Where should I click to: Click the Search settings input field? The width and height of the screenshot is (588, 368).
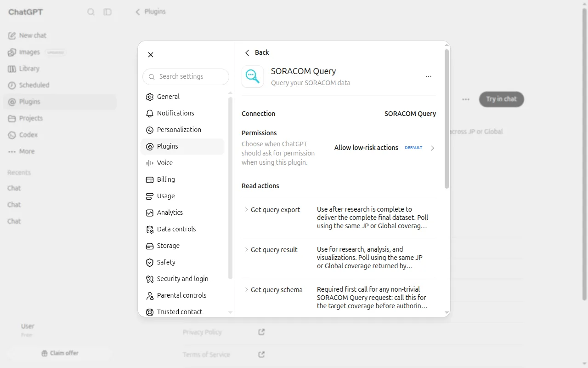186,76
